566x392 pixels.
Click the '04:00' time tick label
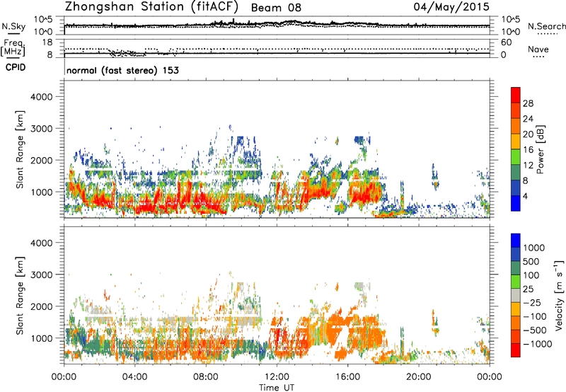[135, 377]
